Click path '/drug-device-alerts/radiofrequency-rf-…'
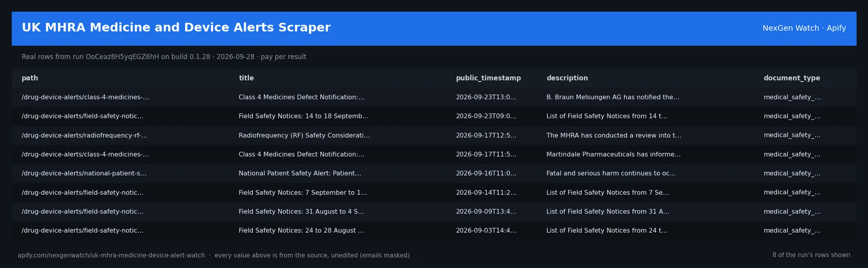This screenshot has width=868, height=268. (x=84, y=135)
